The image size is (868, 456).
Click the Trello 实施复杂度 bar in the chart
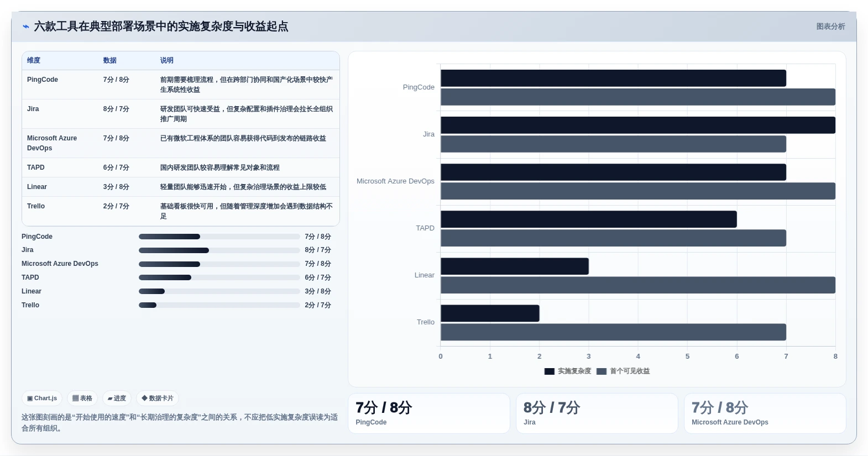490,313
